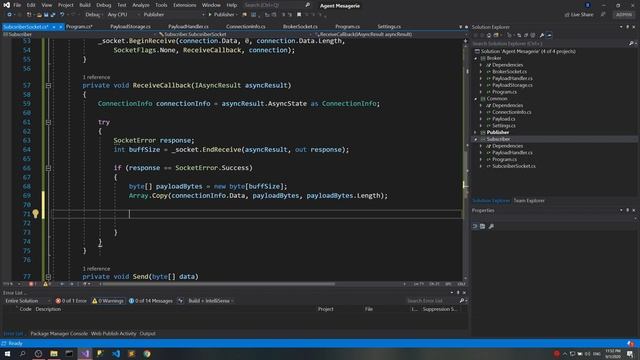Pin the Solution Explorer panel
The width and height of the screenshot is (640, 360).
[627, 27]
